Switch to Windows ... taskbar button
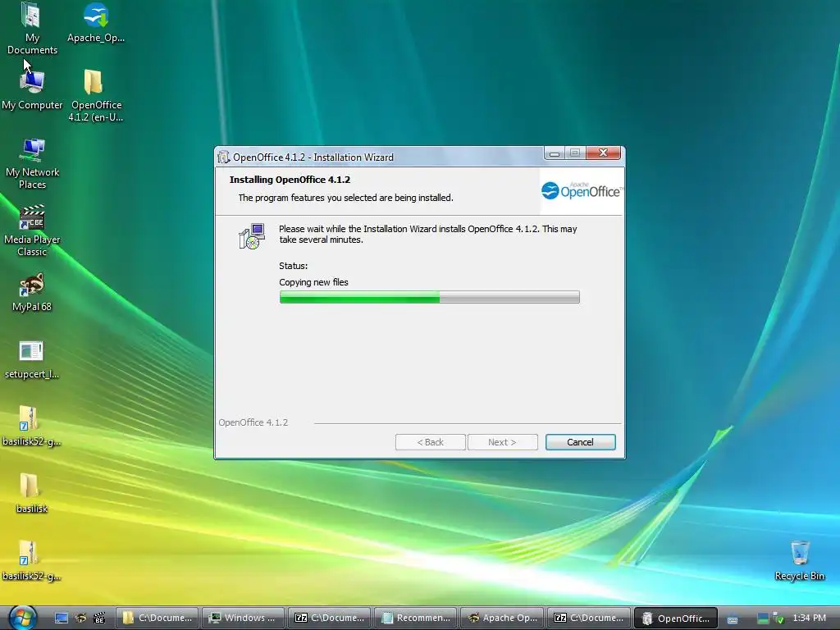Image resolution: width=840 pixels, height=630 pixels. tap(243, 618)
